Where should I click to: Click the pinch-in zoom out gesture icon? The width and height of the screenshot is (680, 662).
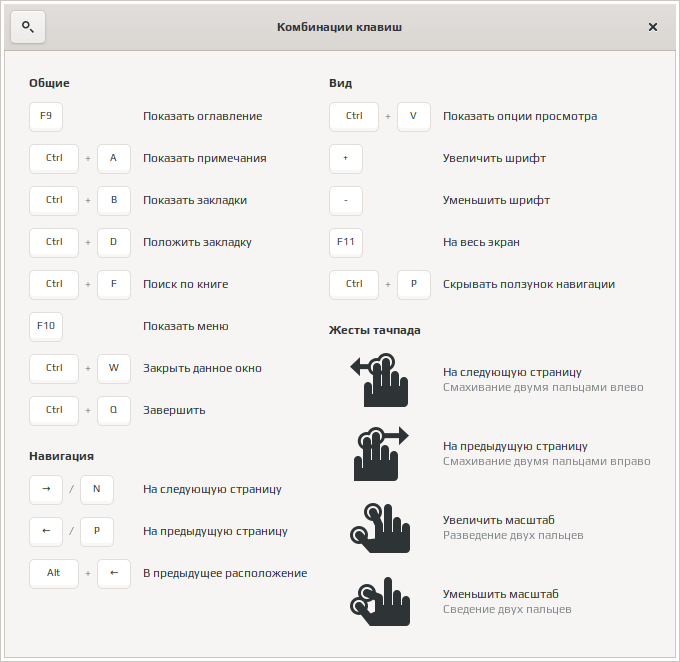click(x=380, y=601)
